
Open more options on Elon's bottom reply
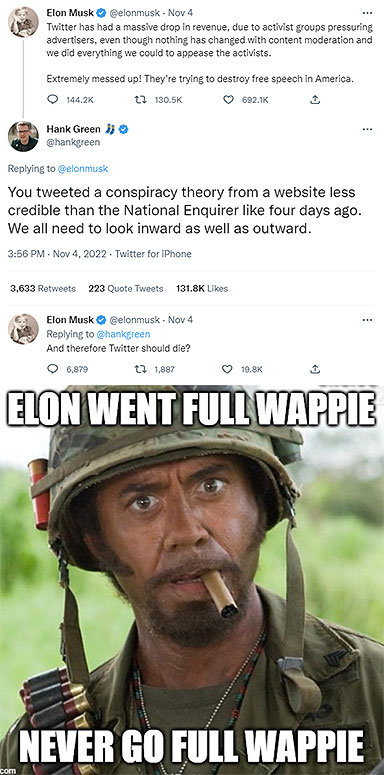click(x=367, y=320)
